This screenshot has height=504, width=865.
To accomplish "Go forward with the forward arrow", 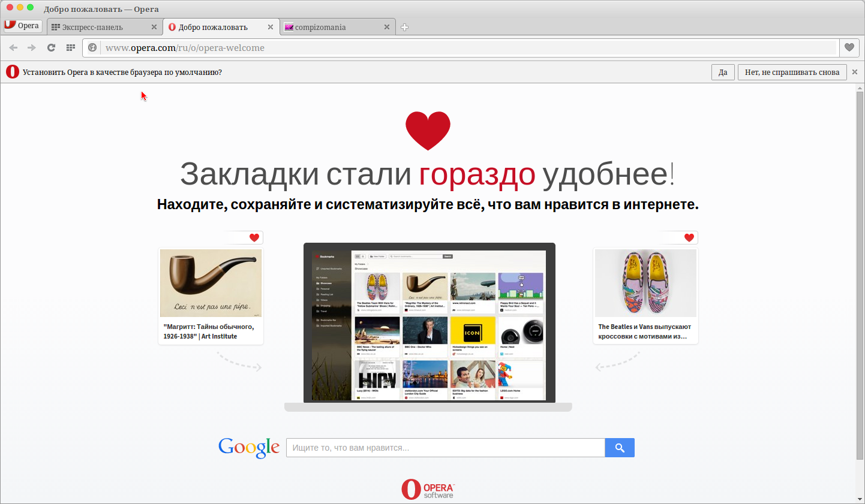I will pyautogui.click(x=32, y=48).
